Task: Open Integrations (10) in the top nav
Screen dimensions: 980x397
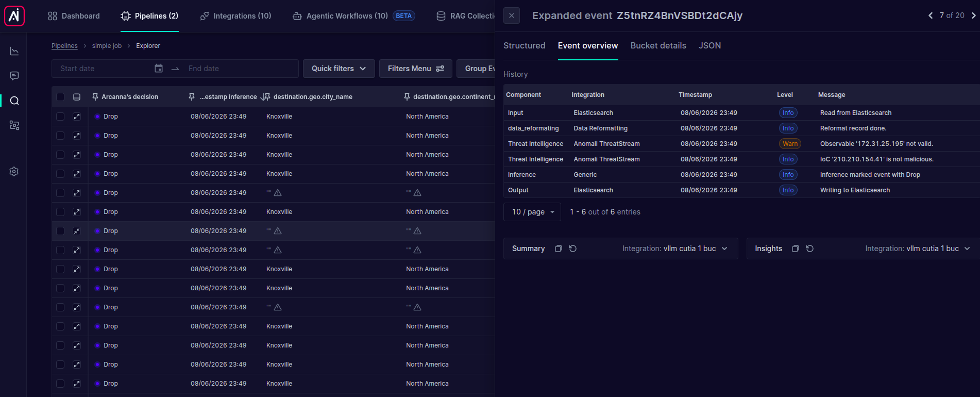Action: point(235,16)
